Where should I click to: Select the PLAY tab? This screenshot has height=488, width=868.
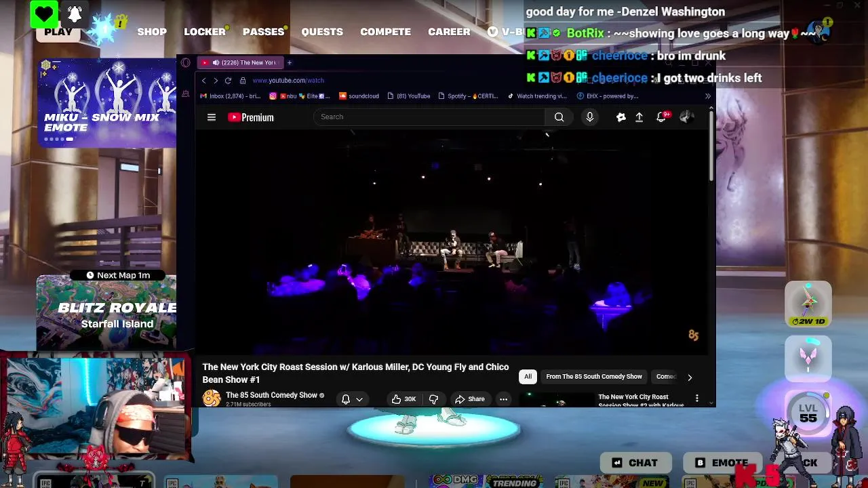coord(58,32)
